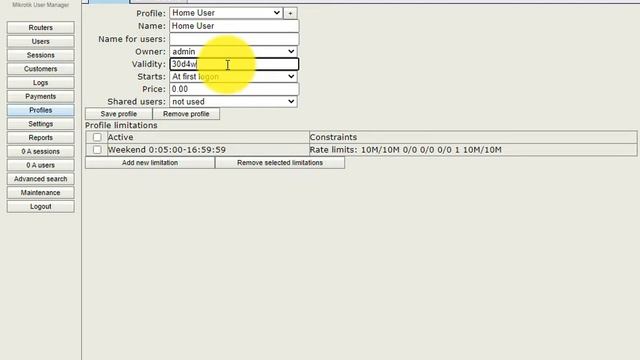Open the Starts dropdown At first logon

click(x=233, y=76)
